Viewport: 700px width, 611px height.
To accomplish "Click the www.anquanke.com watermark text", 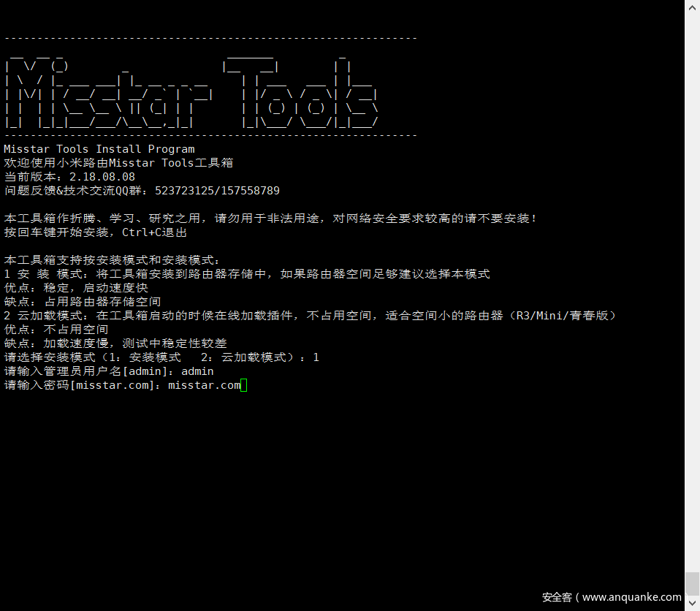I will [x=631, y=597].
